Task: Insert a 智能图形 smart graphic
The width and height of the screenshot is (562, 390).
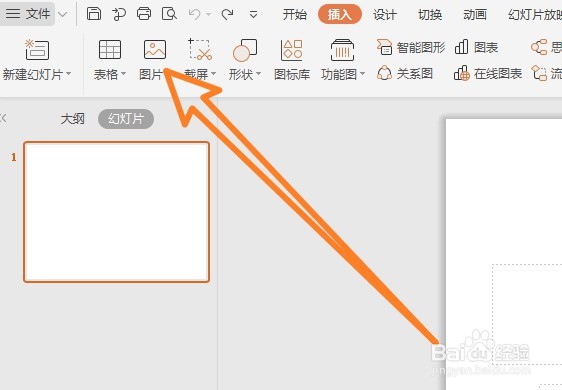Action: pos(411,47)
